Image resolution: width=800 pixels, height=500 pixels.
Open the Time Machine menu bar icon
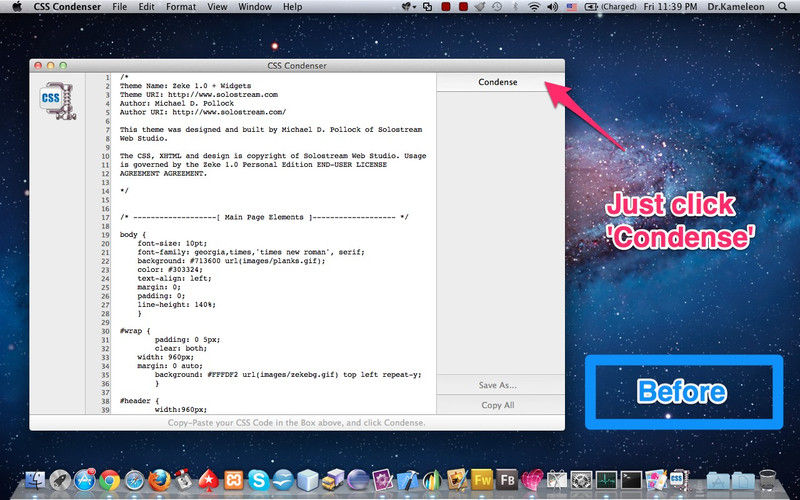point(496,7)
